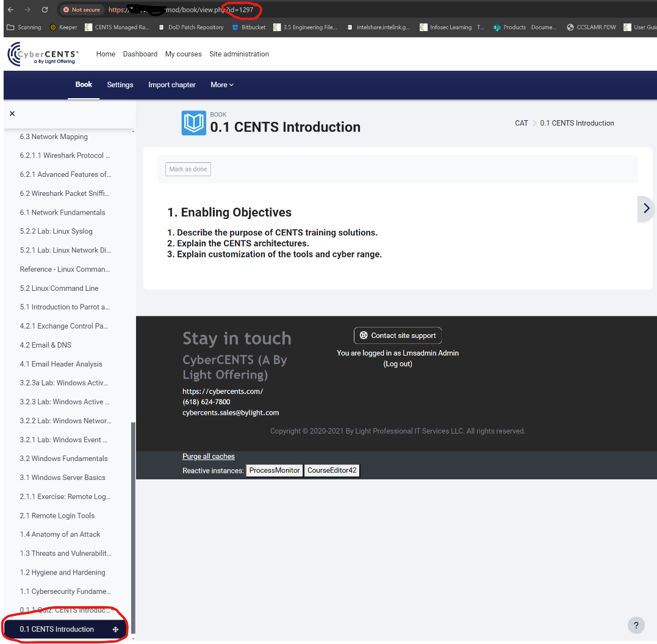Image resolution: width=657 pixels, height=644 pixels.
Task: Click the CourseEditor42 reactive instance button
Action: 332,470
